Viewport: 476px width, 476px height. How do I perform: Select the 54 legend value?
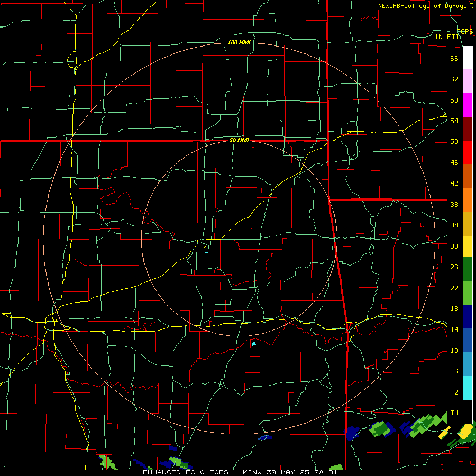click(x=454, y=121)
